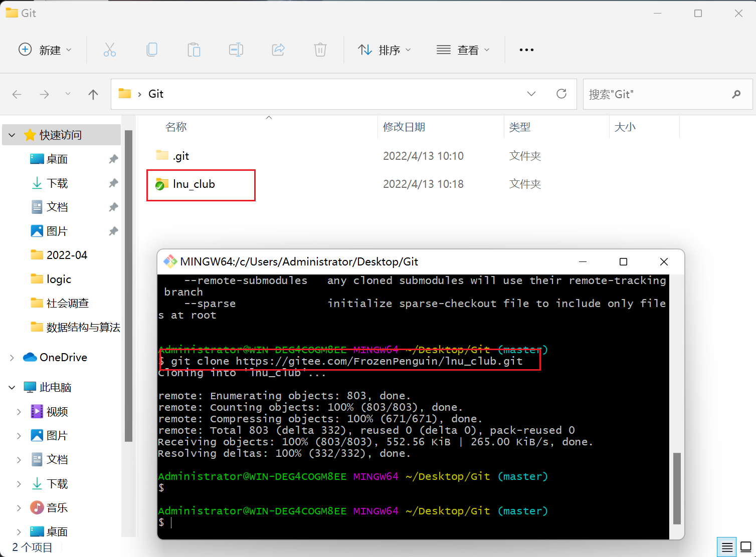Click the pin icon beside 下载
This screenshot has height=557, width=756.
pyautogui.click(x=114, y=183)
